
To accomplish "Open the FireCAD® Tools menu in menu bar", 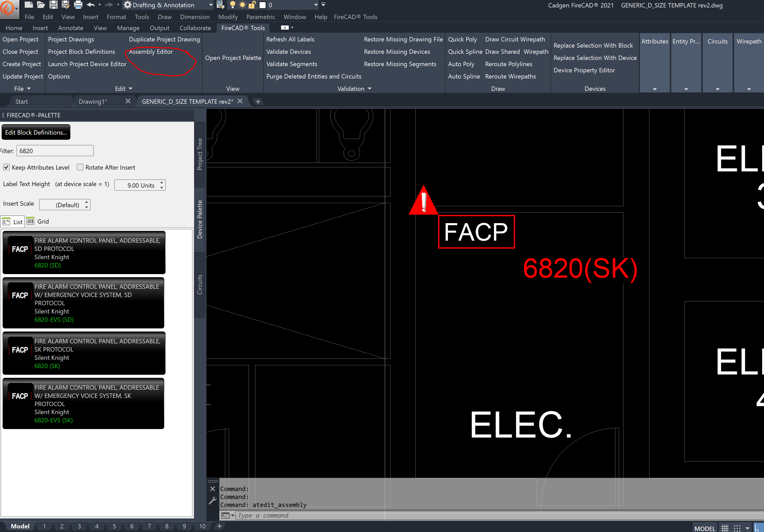I will coord(355,17).
